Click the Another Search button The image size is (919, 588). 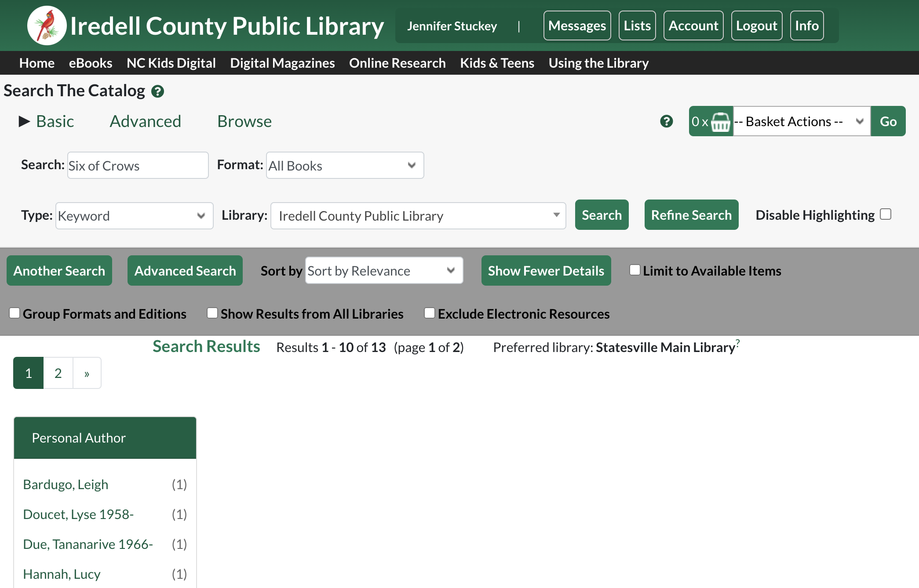59,271
